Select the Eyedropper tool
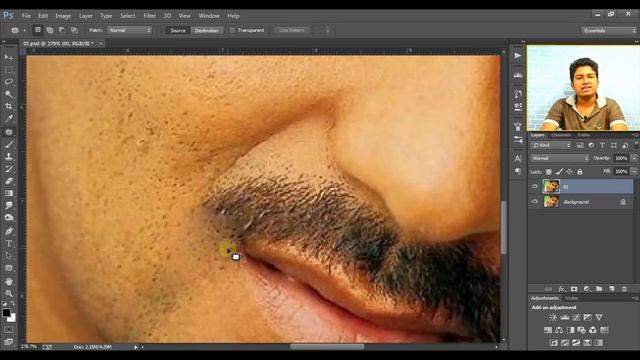This screenshot has width=640, height=360. (x=9, y=119)
